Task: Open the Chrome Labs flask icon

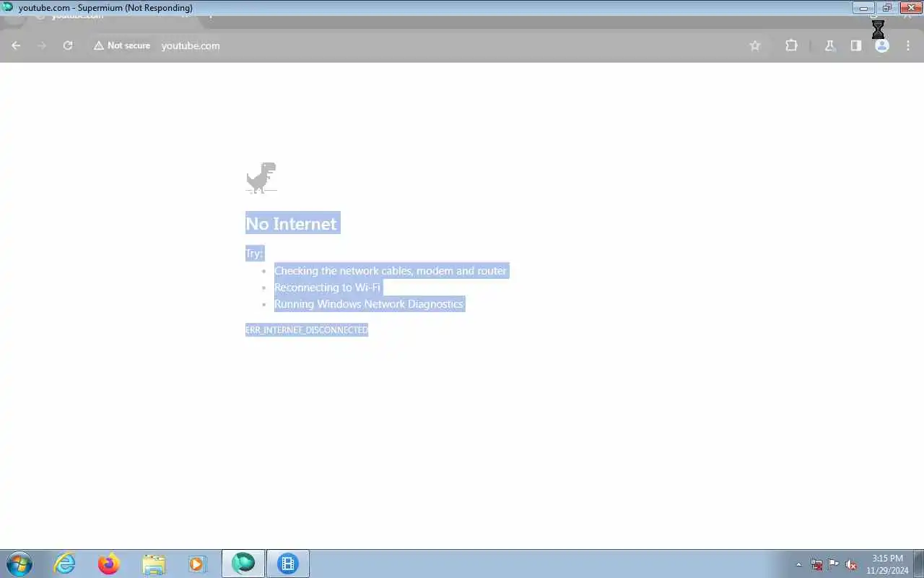Action: [x=830, y=46]
